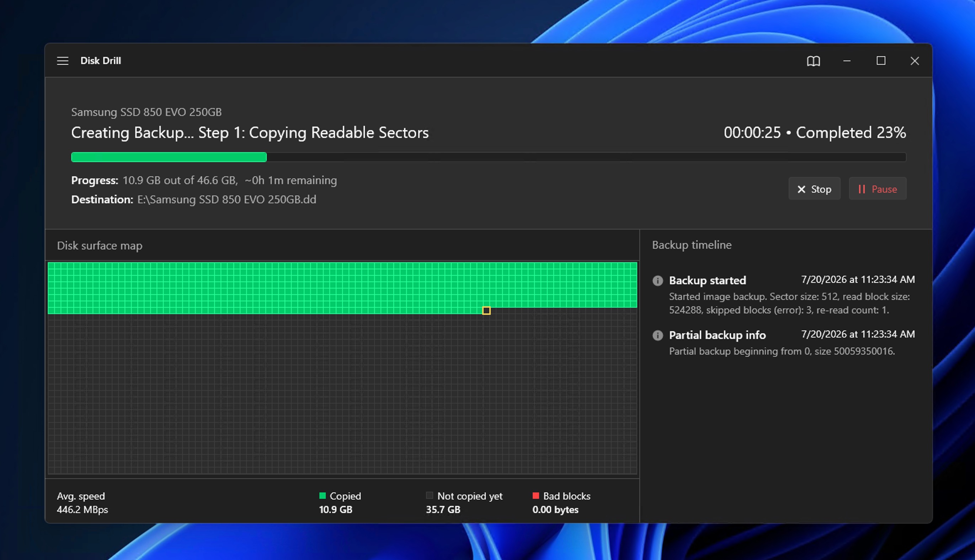Image resolution: width=975 pixels, height=560 pixels.
Task: Click the progress text 10.9 GB out of 46.6 GB
Action: tap(180, 180)
